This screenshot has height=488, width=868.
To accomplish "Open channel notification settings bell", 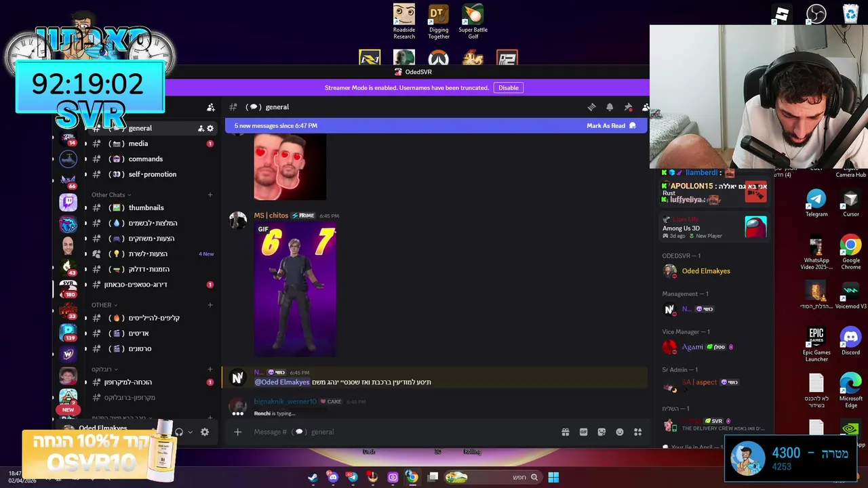I will tap(610, 107).
